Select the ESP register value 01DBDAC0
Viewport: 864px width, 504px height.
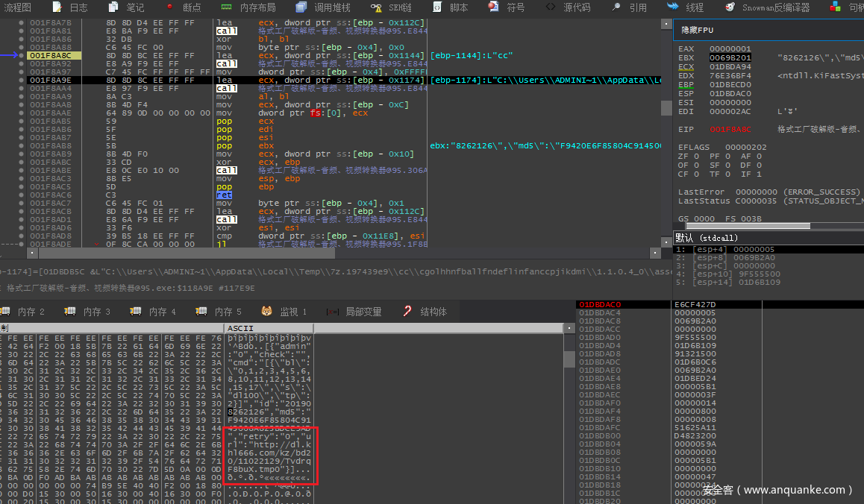[x=730, y=94]
